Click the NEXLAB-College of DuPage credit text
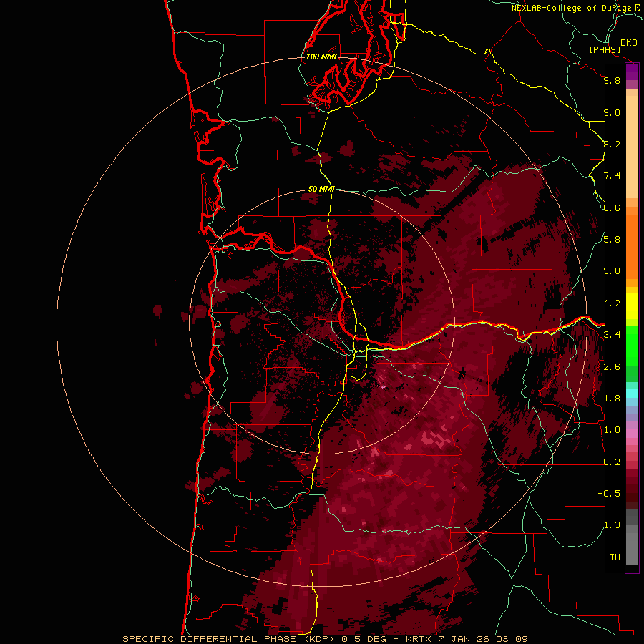 click(572, 8)
